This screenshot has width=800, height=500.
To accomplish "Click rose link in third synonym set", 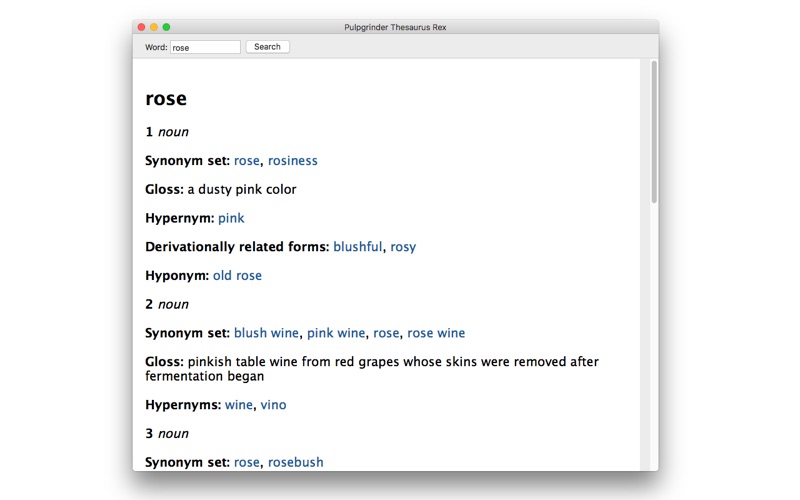I will click(x=247, y=462).
